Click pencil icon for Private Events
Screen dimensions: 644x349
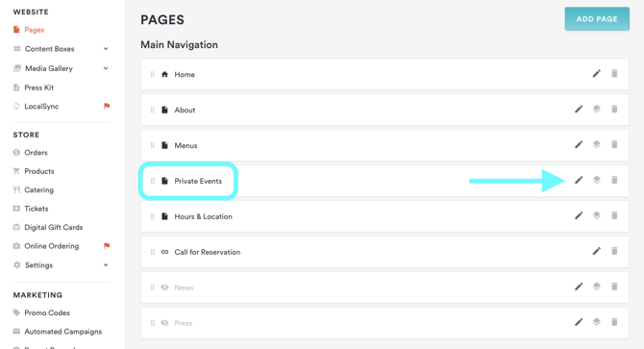point(579,180)
